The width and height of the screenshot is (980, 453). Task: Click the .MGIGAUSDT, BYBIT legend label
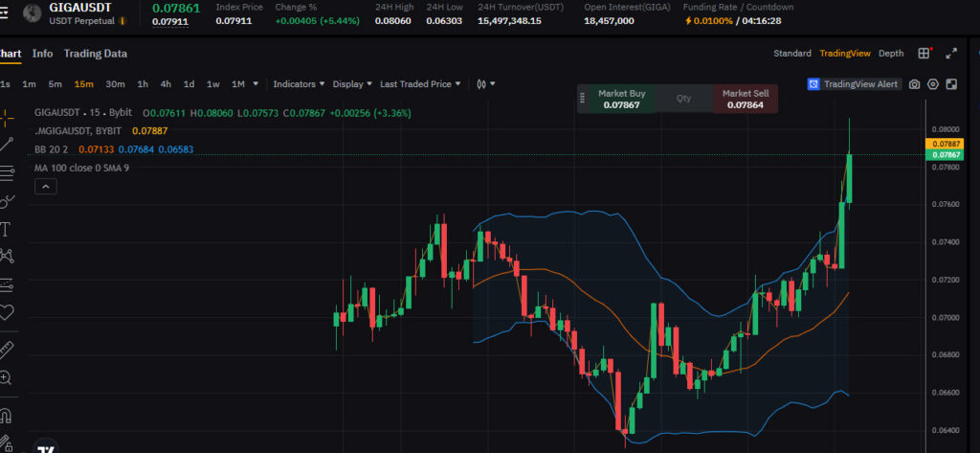click(78, 131)
